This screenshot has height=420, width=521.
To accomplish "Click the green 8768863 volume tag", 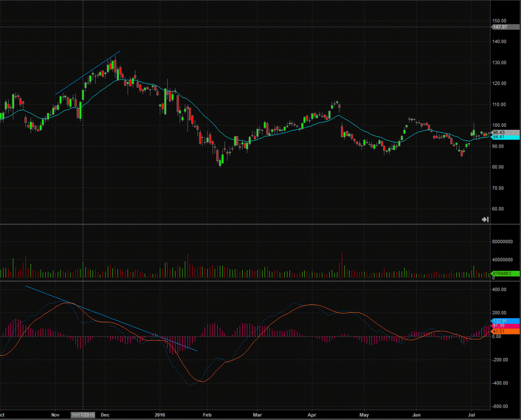I will coord(505,273).
